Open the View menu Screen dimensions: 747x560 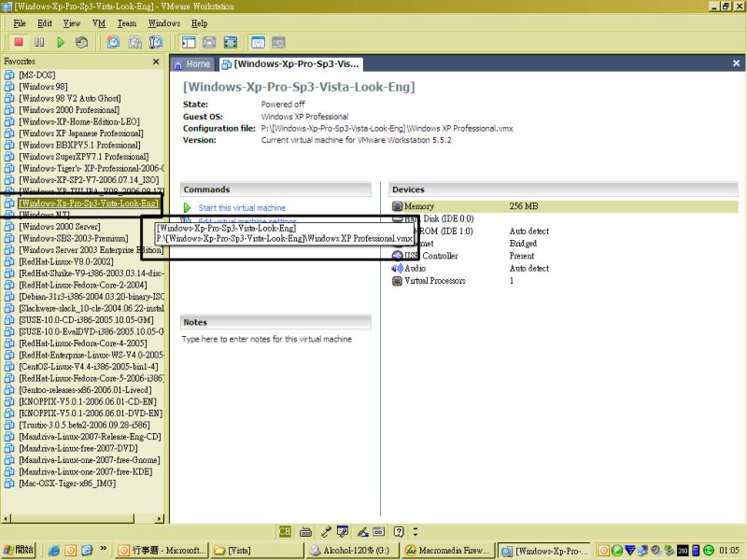pos(72,23)
